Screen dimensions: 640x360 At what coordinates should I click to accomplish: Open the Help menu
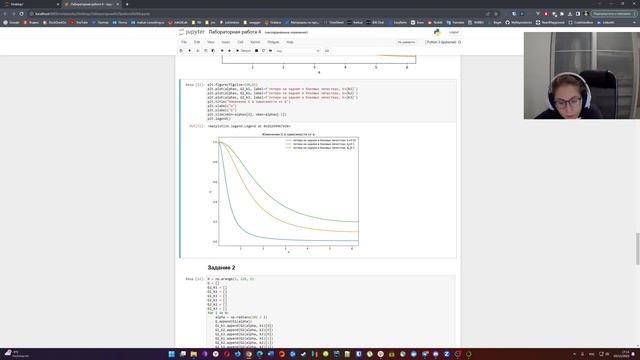coord(290,42)
